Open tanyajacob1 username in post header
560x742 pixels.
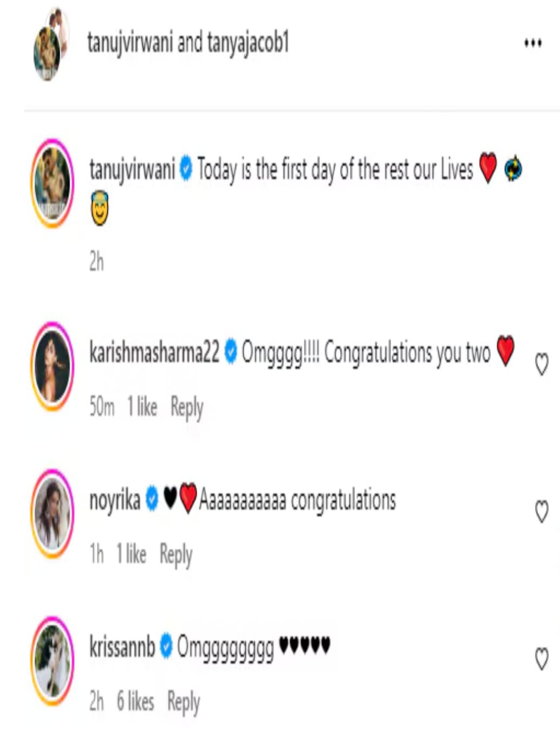click(x=248, y=43)
